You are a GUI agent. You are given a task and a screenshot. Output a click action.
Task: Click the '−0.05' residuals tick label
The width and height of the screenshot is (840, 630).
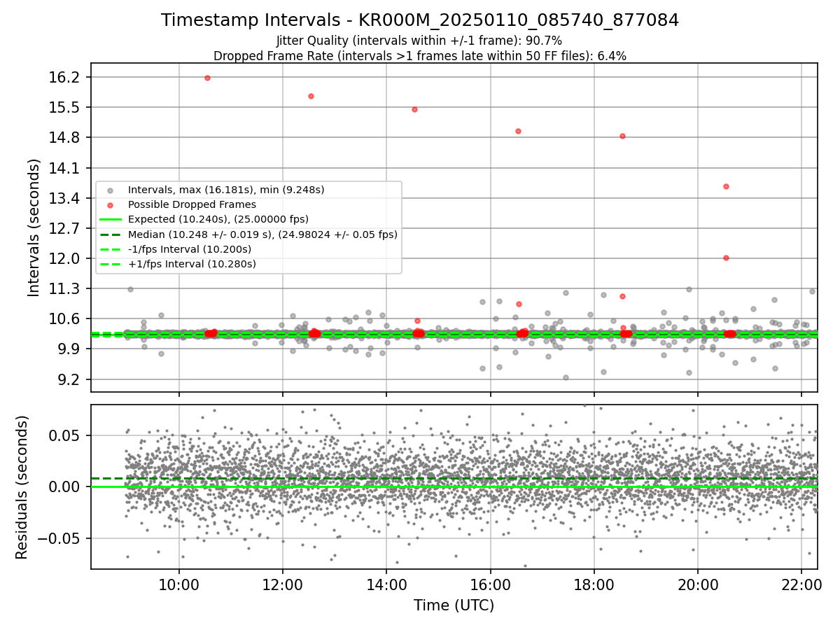click(59, 538)
